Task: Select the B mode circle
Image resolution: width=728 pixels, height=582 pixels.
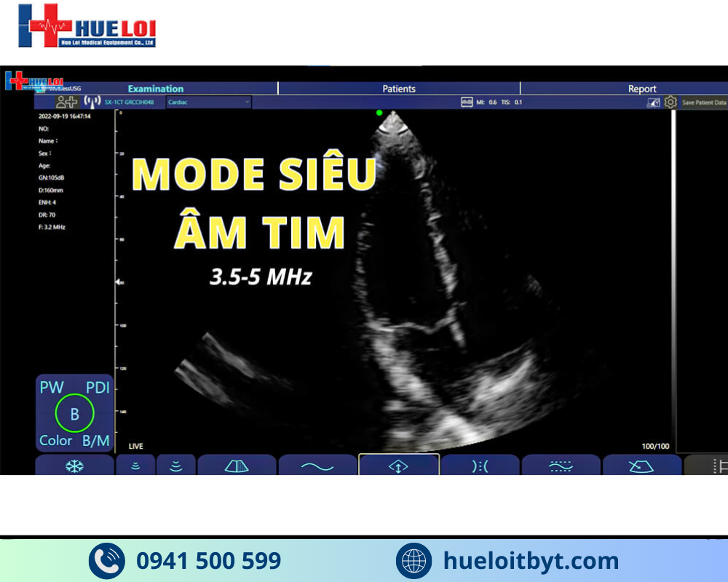Action: pos(74,414)
